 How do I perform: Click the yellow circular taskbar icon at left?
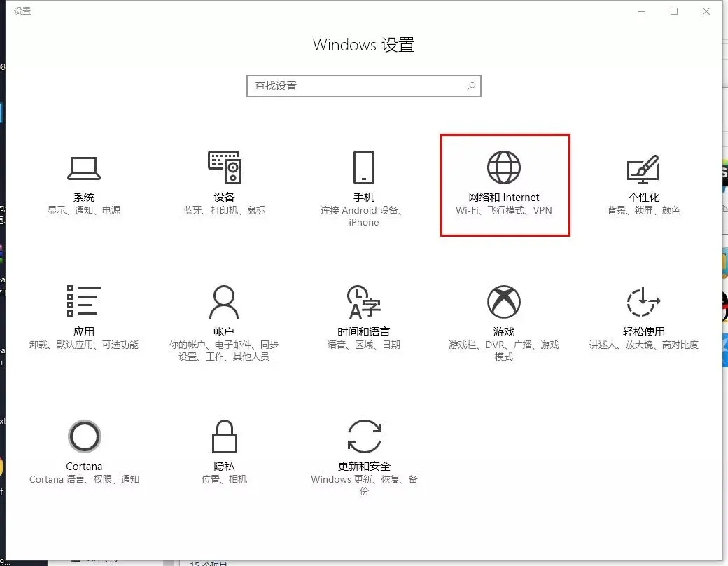click(3, 464)
